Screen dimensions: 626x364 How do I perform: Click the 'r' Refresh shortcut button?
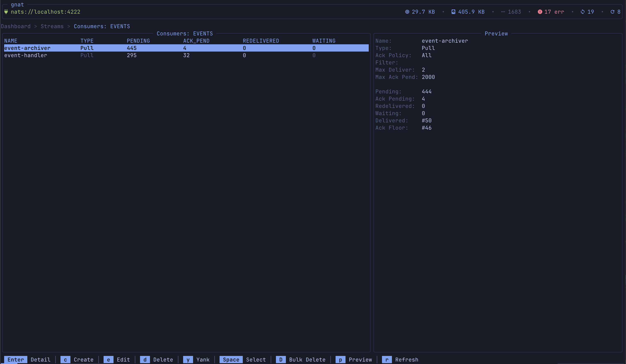point(387,359)
